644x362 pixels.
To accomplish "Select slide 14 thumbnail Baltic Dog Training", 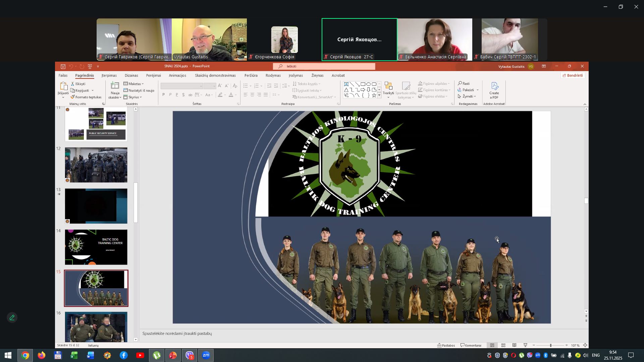I will tap(96, 247).
